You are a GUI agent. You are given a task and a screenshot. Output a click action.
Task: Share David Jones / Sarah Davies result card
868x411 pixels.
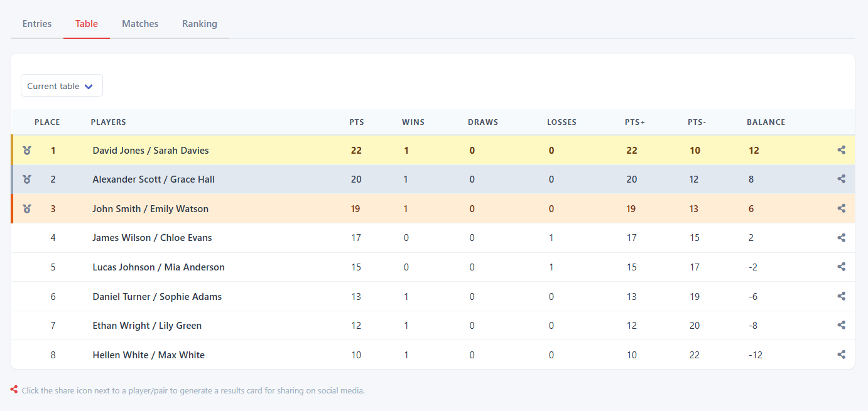[842, 150]
